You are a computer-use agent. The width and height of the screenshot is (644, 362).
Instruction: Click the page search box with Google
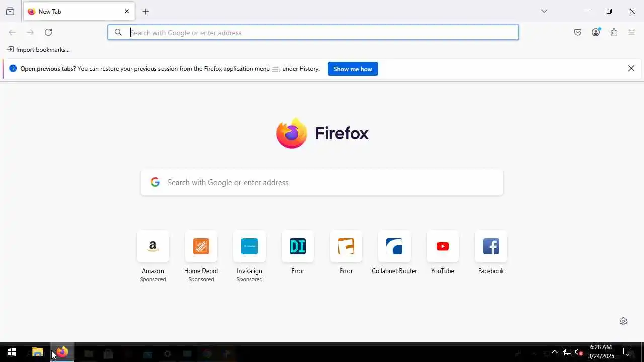tap(322, 182)
